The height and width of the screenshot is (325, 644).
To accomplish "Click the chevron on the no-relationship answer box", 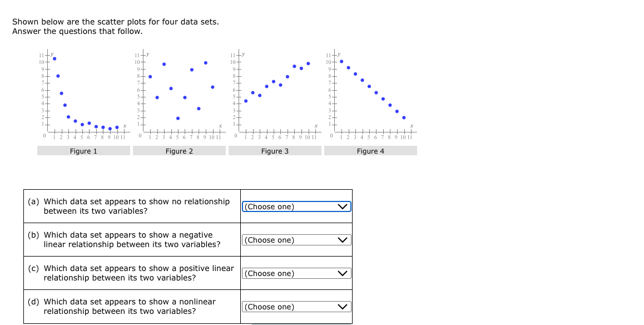I will pyautogui.click(x=343, y=206).
